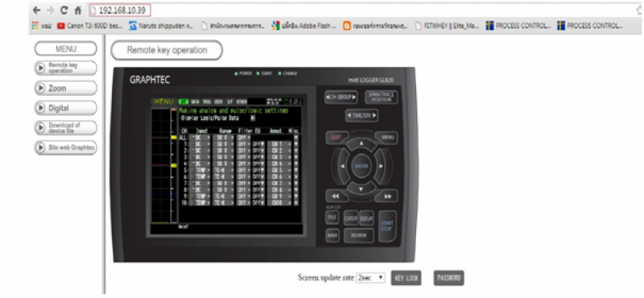Click the MENU title on the logger display
This screenshot has height=298, width=644.
[164, 101]
